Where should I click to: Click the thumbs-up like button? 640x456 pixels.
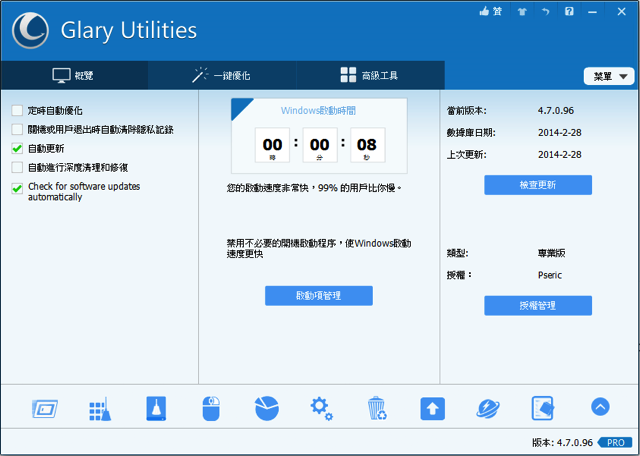[x=491, y=11]
